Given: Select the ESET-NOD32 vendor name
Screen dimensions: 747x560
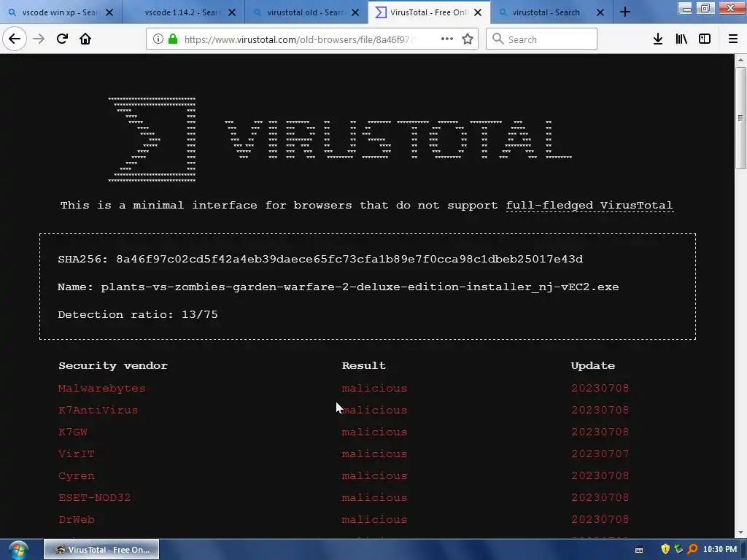Looking at the screenshot, I should 94,497.
